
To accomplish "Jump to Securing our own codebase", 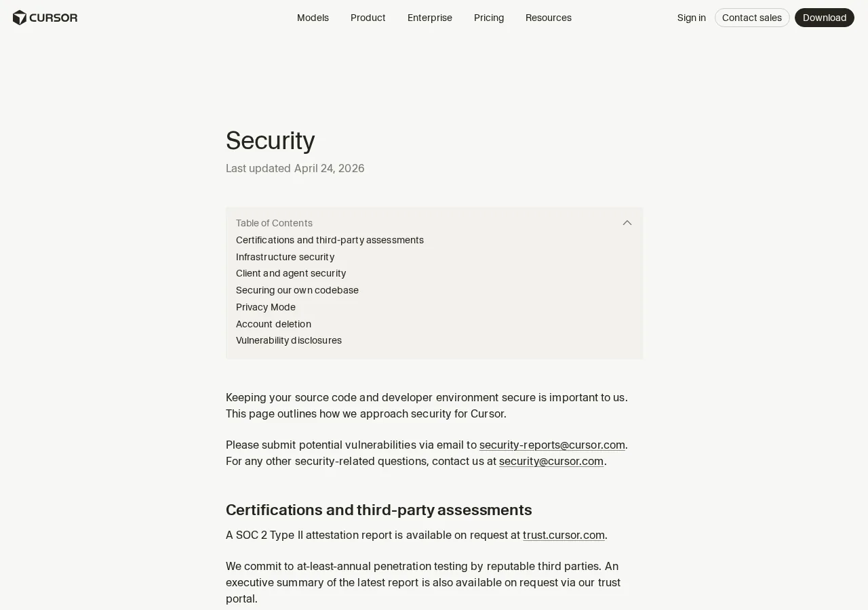I will click(x=297, y=290).
